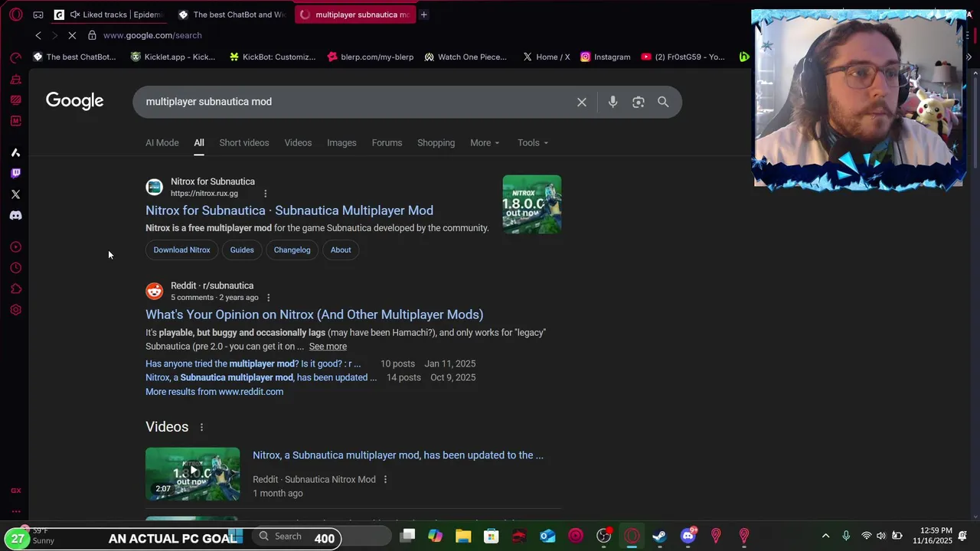
Task: Open the Videos results tab
Action: 298,143
